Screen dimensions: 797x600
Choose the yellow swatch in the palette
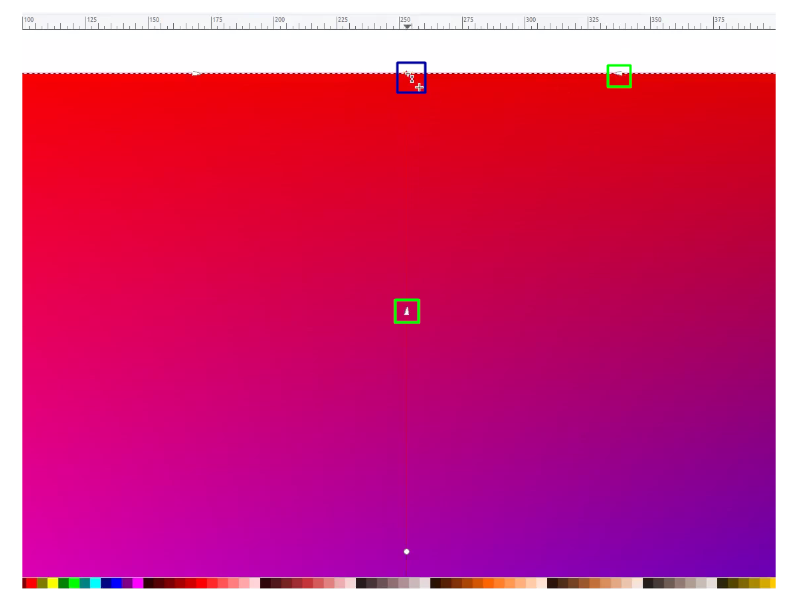(53, 583)
